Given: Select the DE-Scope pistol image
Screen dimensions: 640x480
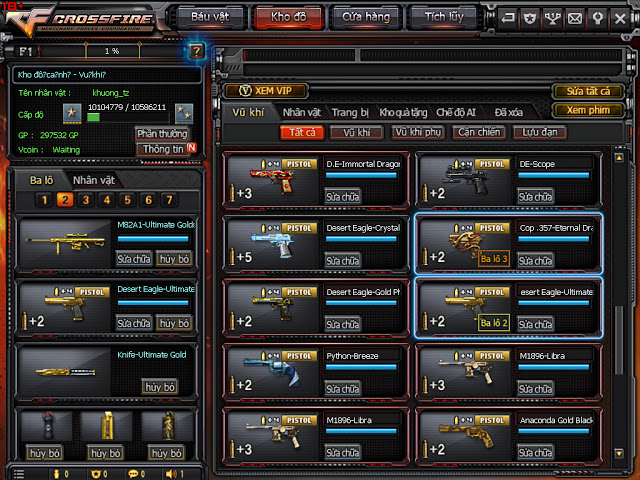Looking at the screenshot, I should pos(465,180).
